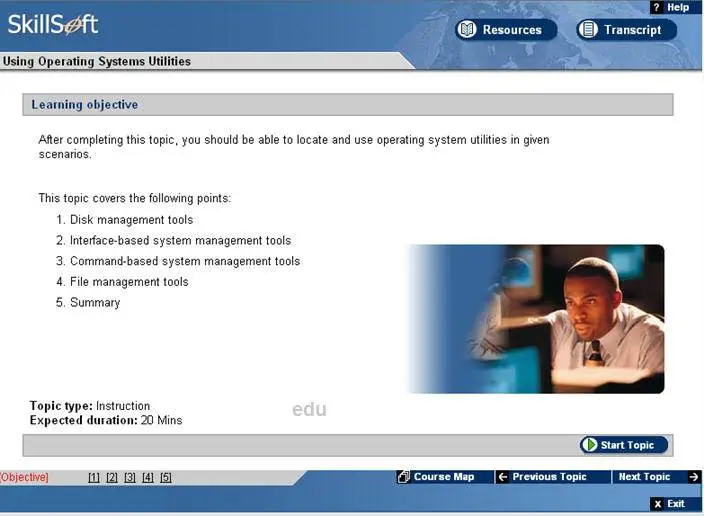704x516 pixels.
Task: Click the Transcript page icon
Action: pyautogui.click(x=588, y=30)
